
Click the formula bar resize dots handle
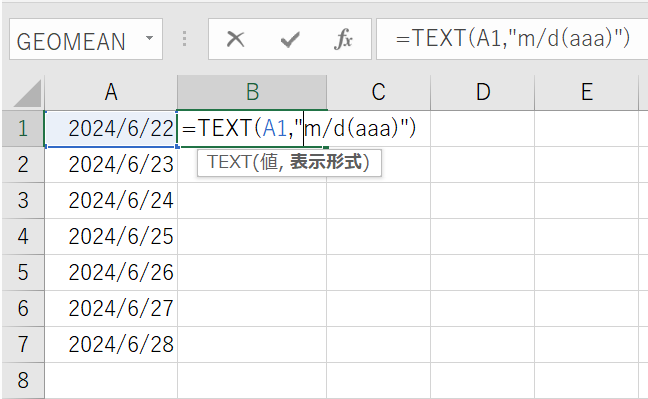point(185,39)
